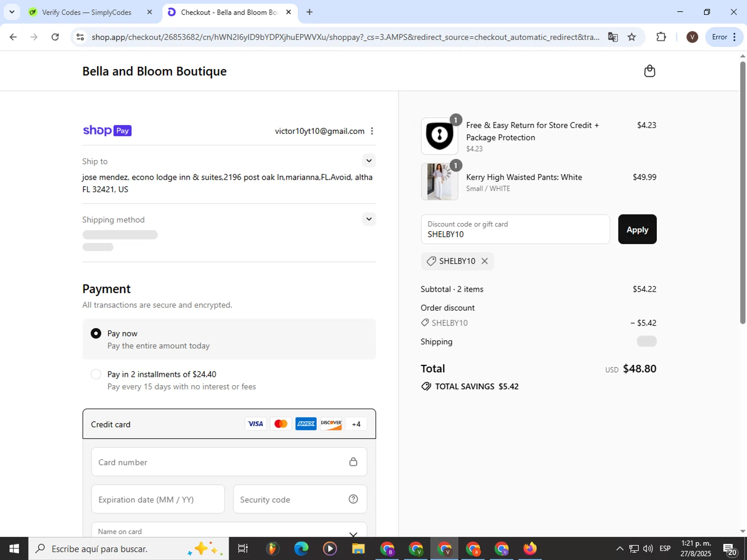Click the security code help icon

353,499
